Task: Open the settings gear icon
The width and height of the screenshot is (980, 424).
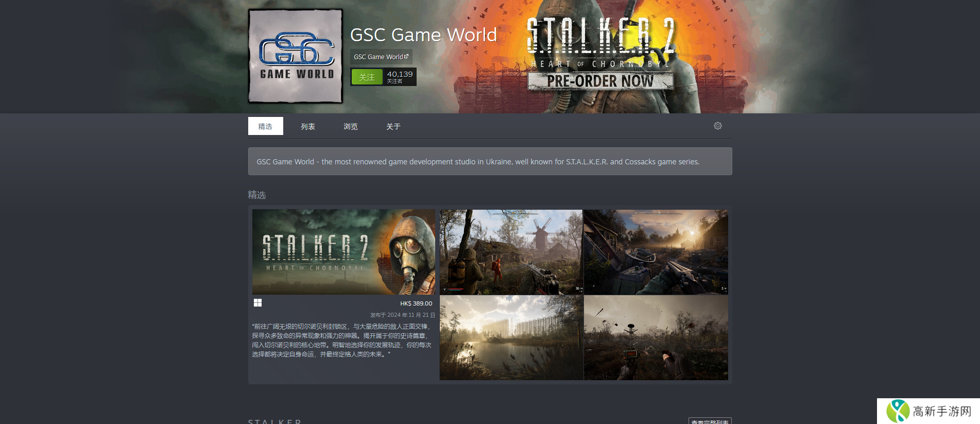Action: coord(717,126)
